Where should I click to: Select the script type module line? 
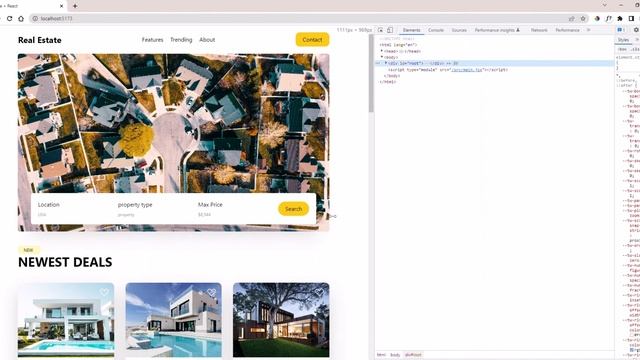[x=448, y=70]
